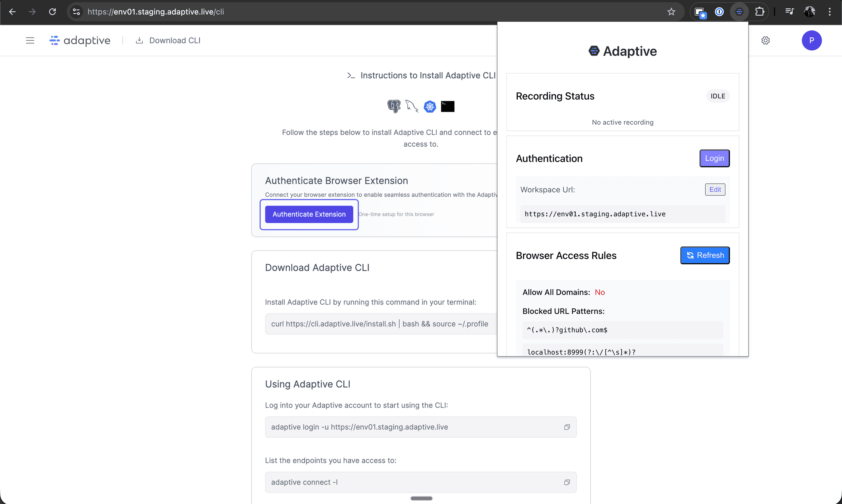The height and width of the screenshot is (504, 842).
Task: Open the 1Password extension icon
Action: click(x=719, y=12)
